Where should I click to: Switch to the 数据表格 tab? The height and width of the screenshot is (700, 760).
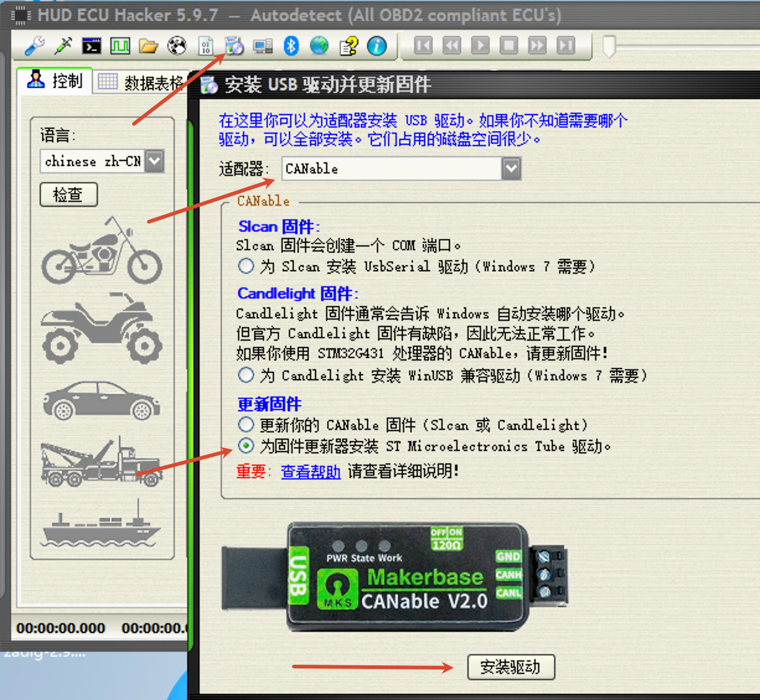(142, 82)
